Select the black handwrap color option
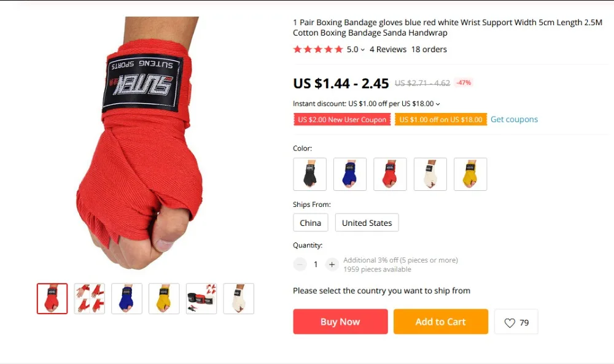Image resolution: width=614 pixels, height=364 pixels. point(309,174)
